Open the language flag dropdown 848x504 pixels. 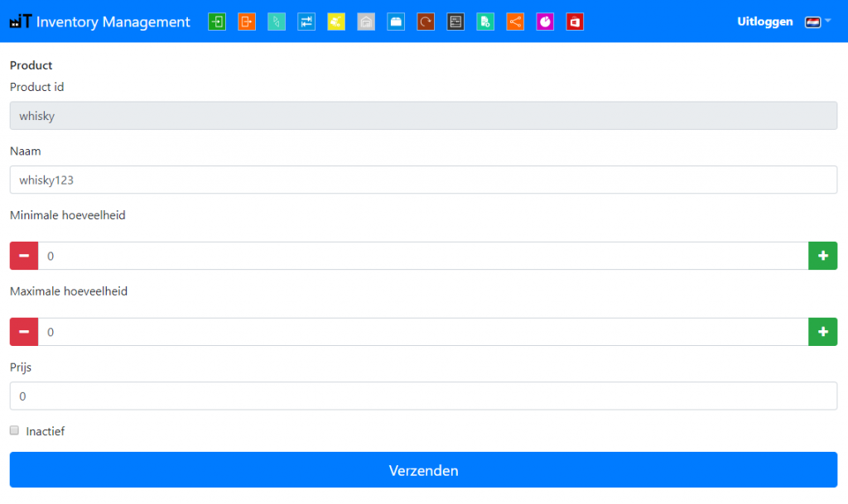817,22
